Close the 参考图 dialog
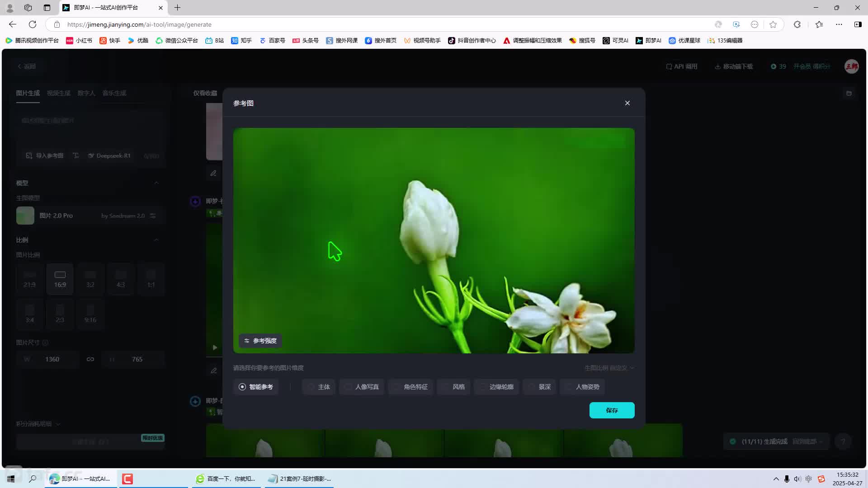This screenshot has width=868, height=488. pos(627,103)
